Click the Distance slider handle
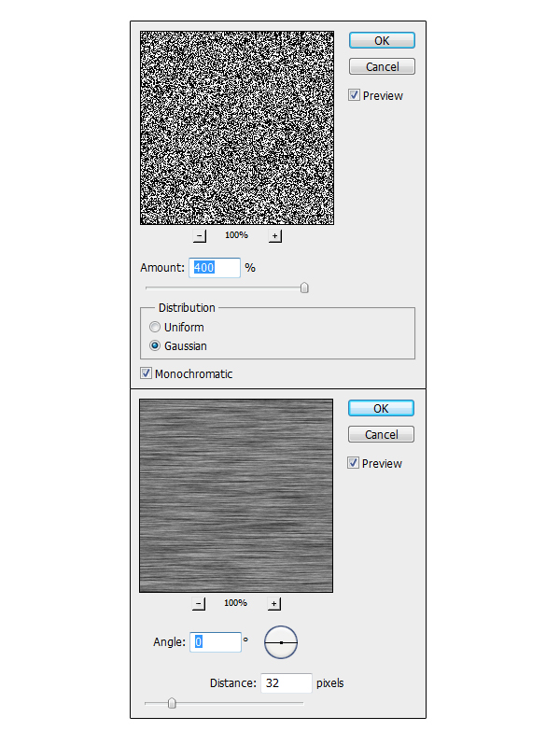This screenshot has width=560, height=745. (172, 703)
